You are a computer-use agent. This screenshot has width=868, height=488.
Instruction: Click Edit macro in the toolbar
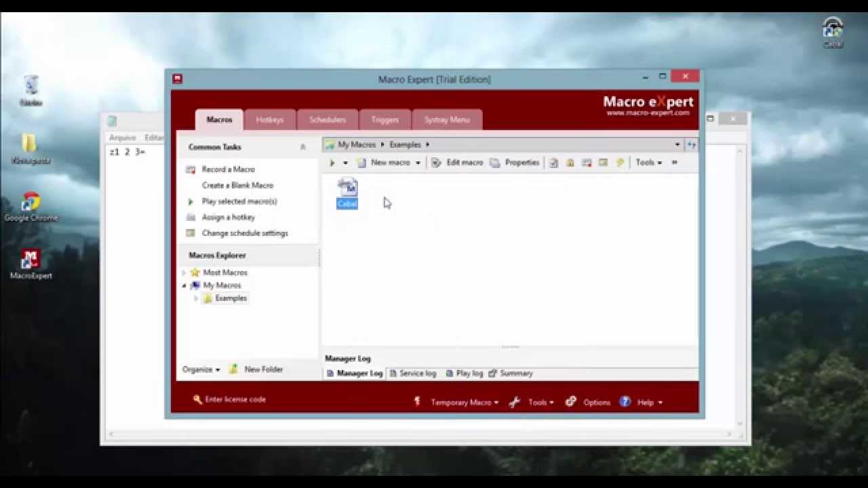pos(457,163)
